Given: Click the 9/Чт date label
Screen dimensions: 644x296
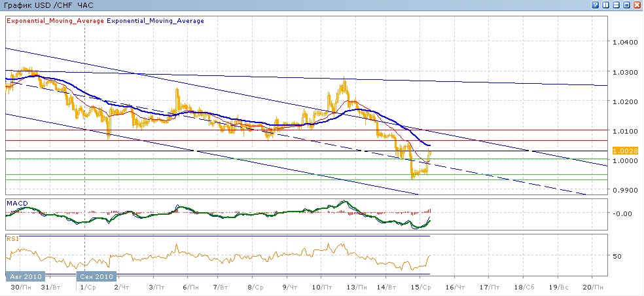Looking at the screenshot, I should click(291, 287).
